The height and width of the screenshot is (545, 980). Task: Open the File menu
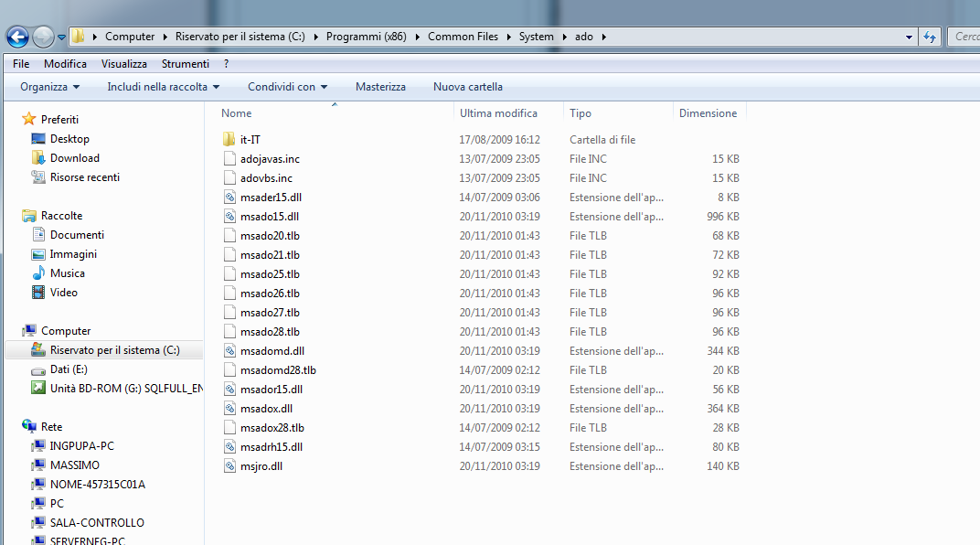[x=21, y=64]
